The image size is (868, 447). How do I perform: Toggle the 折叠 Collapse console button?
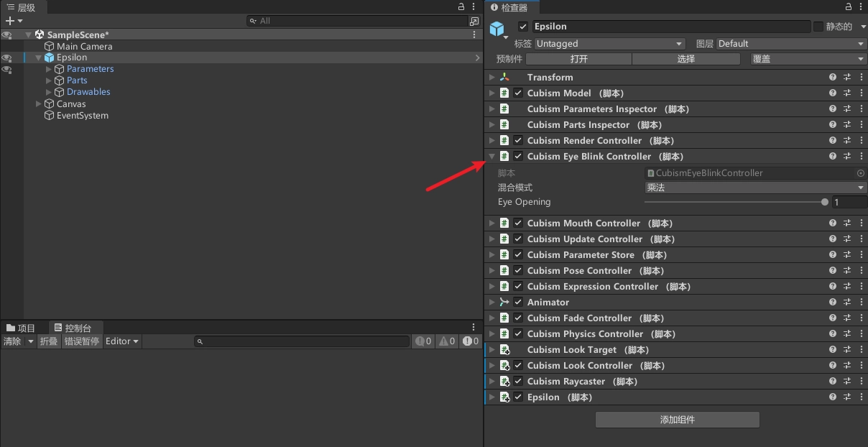pyautogui.click(x=49, y=341)
